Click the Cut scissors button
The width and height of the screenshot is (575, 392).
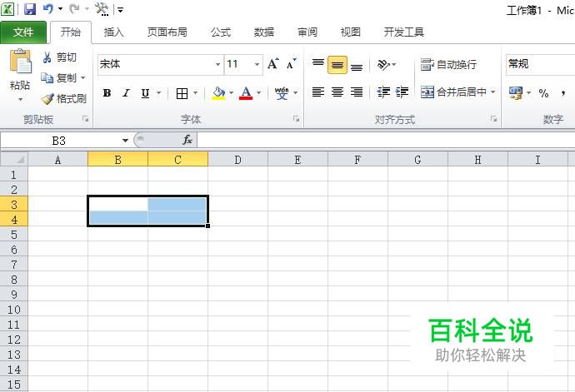coord(60,57)
